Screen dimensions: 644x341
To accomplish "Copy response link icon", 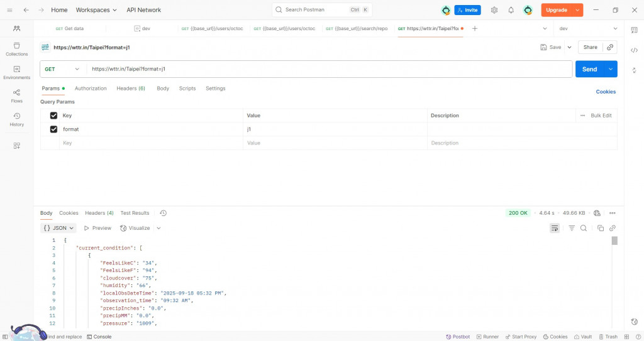I will tap(613, 228).
